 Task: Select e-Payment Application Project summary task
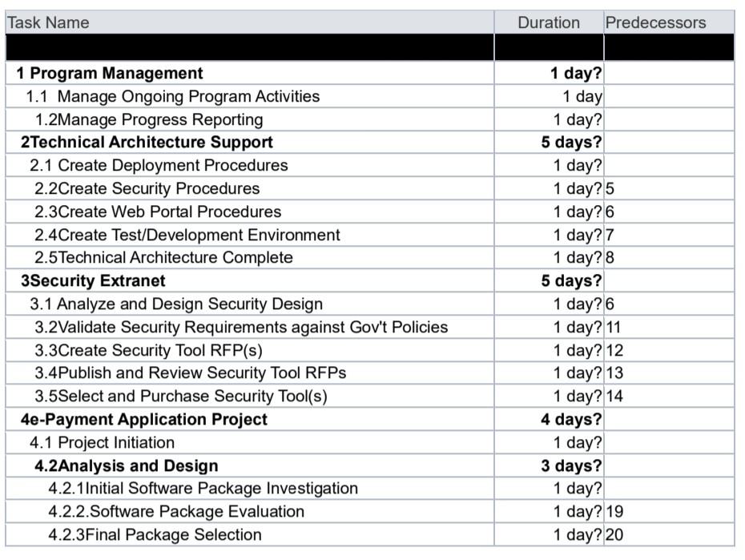pos(144,420)
